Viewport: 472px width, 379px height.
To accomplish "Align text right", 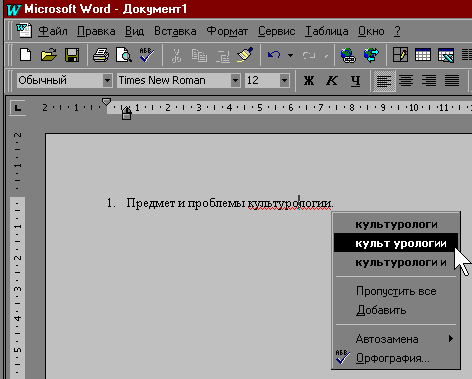I will click(x=429, y=80).
